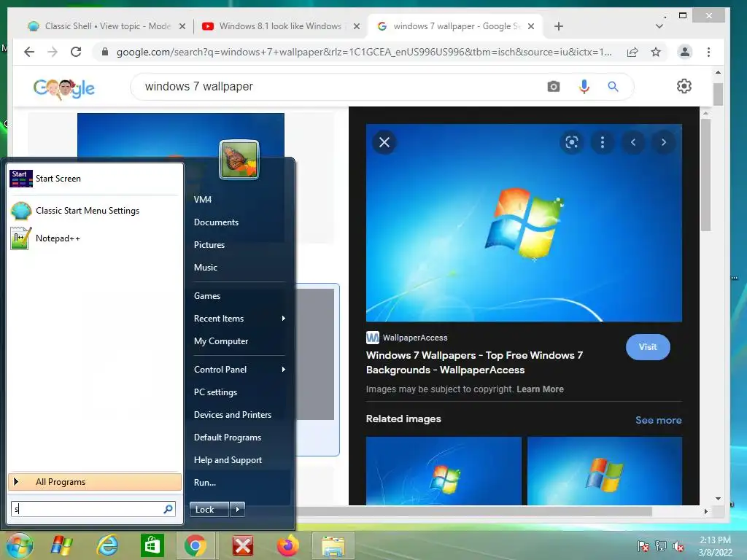Open Start Screen from start menu

coord(94,179)
